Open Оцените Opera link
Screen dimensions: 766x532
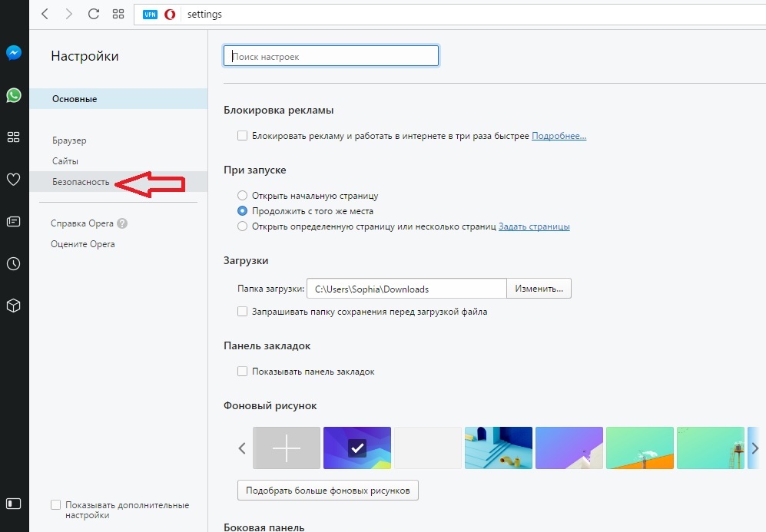[82, 244]
